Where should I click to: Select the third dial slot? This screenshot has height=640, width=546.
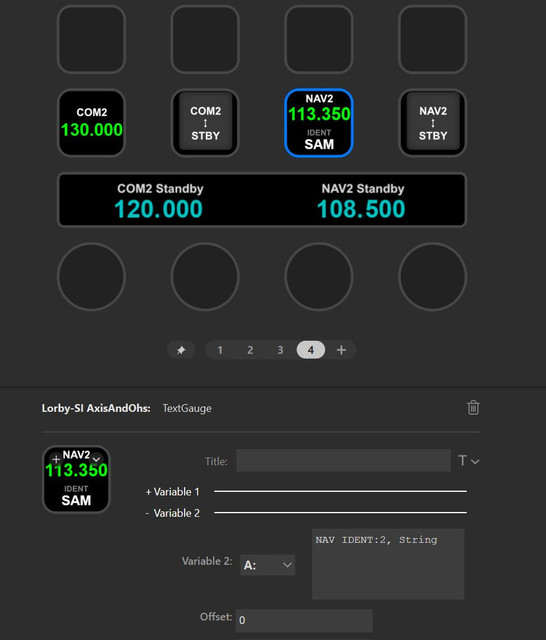pyautogui.click(x=319, y=277)
